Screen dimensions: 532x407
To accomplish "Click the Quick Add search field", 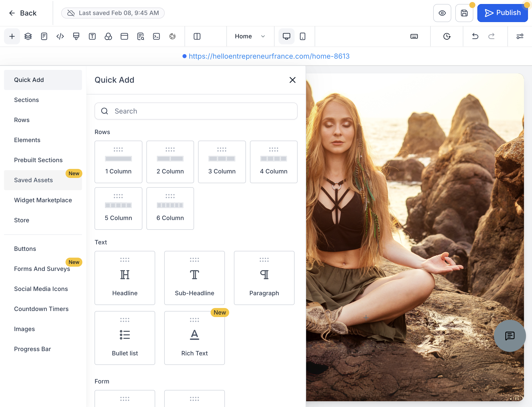I will click(x=196, y=111).
